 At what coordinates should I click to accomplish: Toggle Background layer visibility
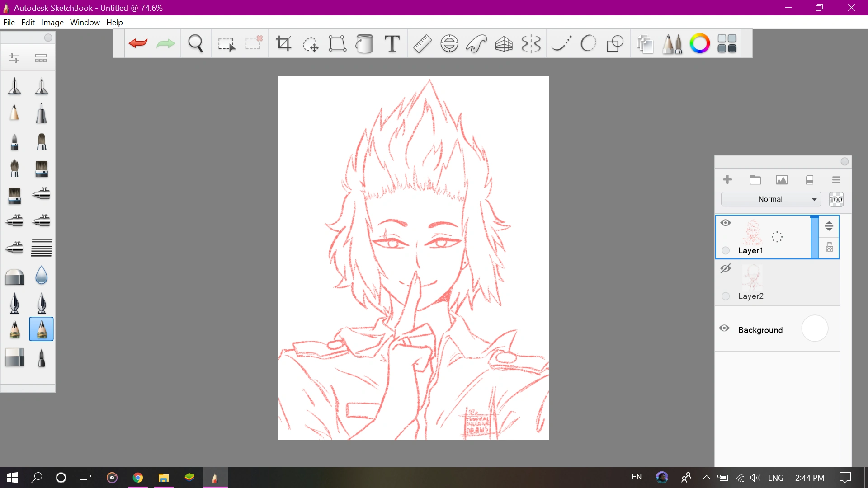tap(724, 328)
